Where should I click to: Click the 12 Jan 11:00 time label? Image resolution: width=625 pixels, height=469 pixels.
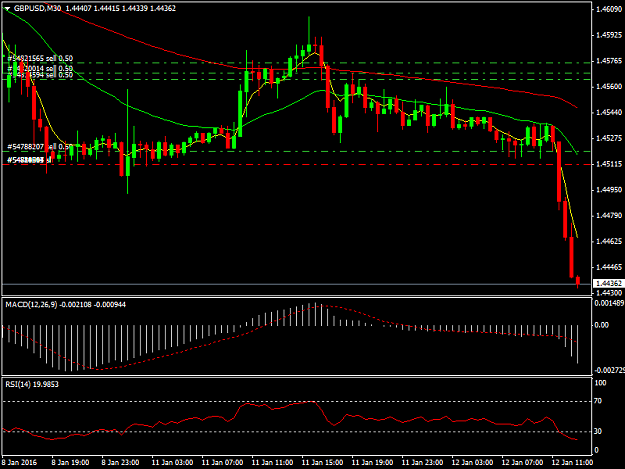[x=572, y=463]
